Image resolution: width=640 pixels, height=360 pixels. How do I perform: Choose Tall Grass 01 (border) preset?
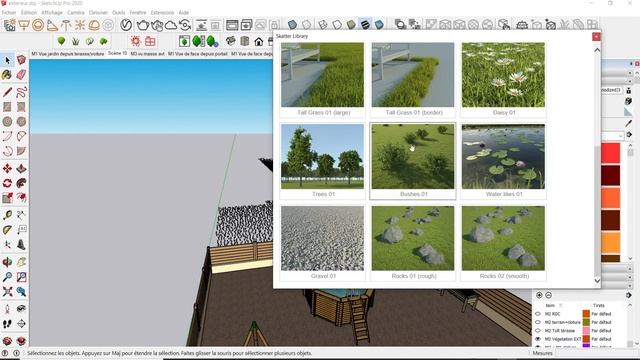point(413,80)
